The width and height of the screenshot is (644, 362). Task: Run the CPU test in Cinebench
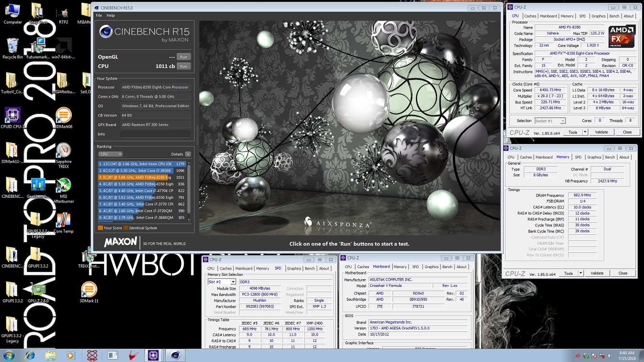point(184,66)
